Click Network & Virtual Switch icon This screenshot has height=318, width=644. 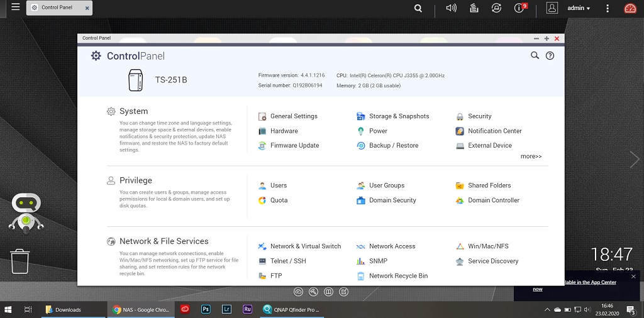(262, 246)
